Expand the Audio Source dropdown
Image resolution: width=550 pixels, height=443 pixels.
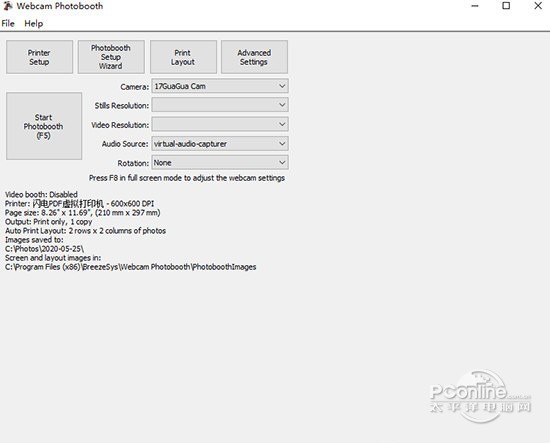(220, 143)
